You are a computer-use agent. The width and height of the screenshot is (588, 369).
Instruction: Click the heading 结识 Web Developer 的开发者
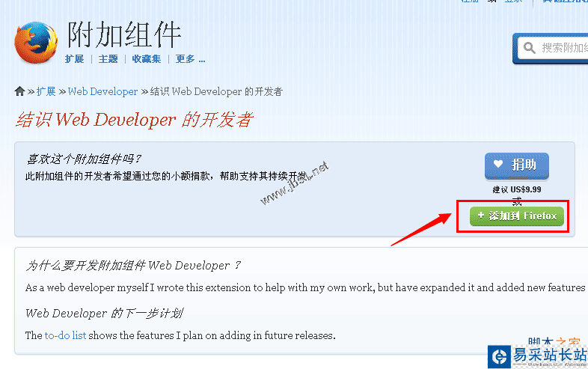coord(134,120)
